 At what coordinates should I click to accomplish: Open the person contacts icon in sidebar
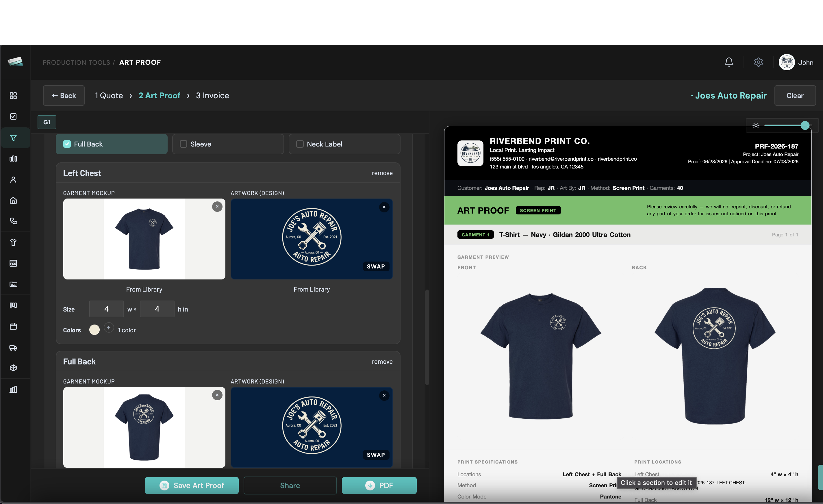13,180
